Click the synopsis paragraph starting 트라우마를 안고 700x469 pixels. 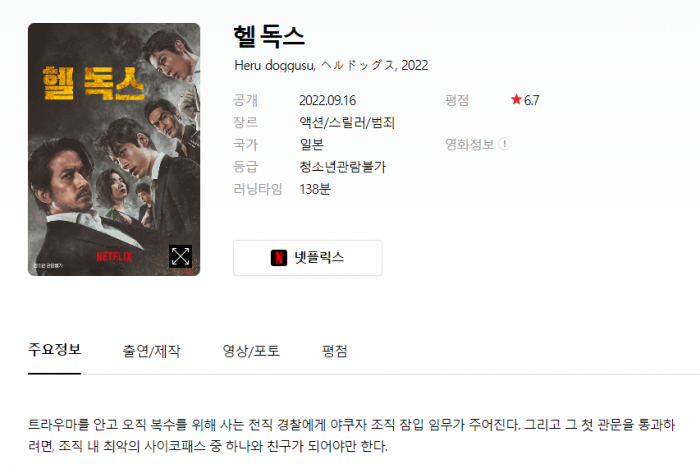coord(351,435)
